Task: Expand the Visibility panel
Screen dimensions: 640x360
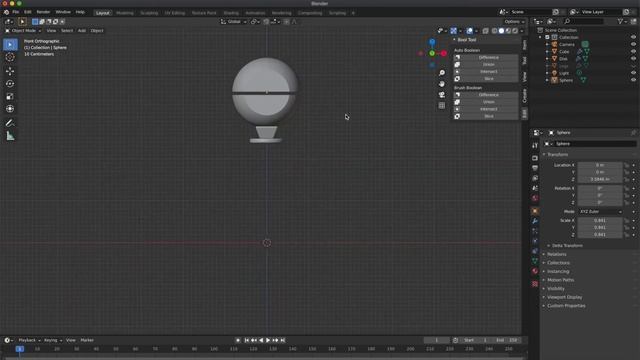Action: point(556,289)
